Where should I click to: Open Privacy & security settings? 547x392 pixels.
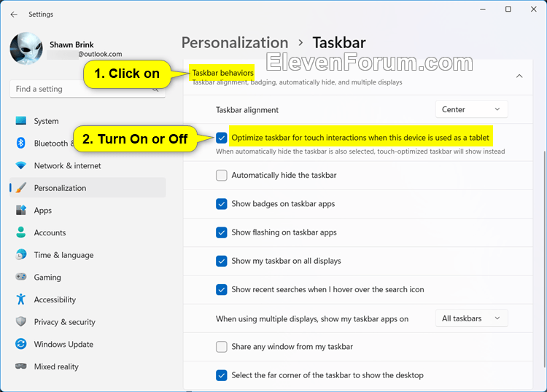coord(88,321)
